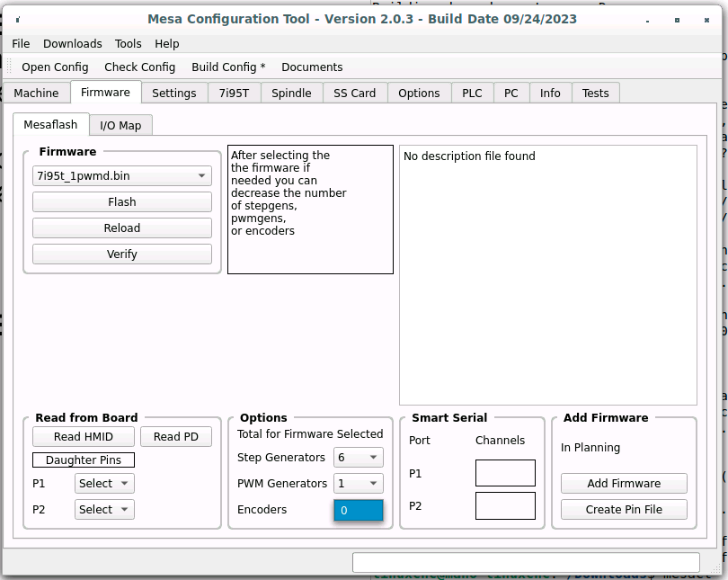Click the 'Total for Firmware Selected' label

pos(310,433)
